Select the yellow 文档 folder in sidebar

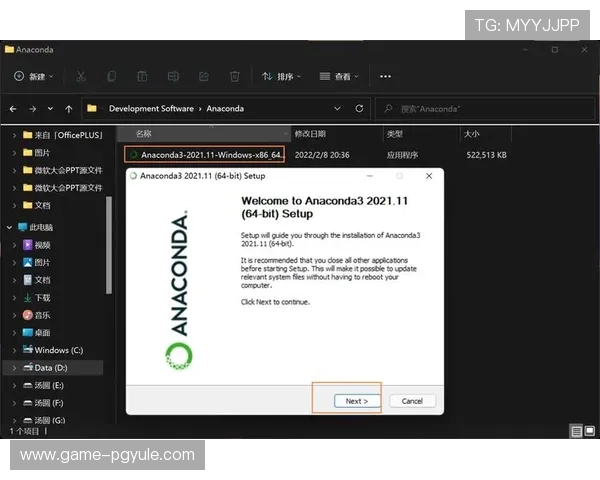(37, 205)
